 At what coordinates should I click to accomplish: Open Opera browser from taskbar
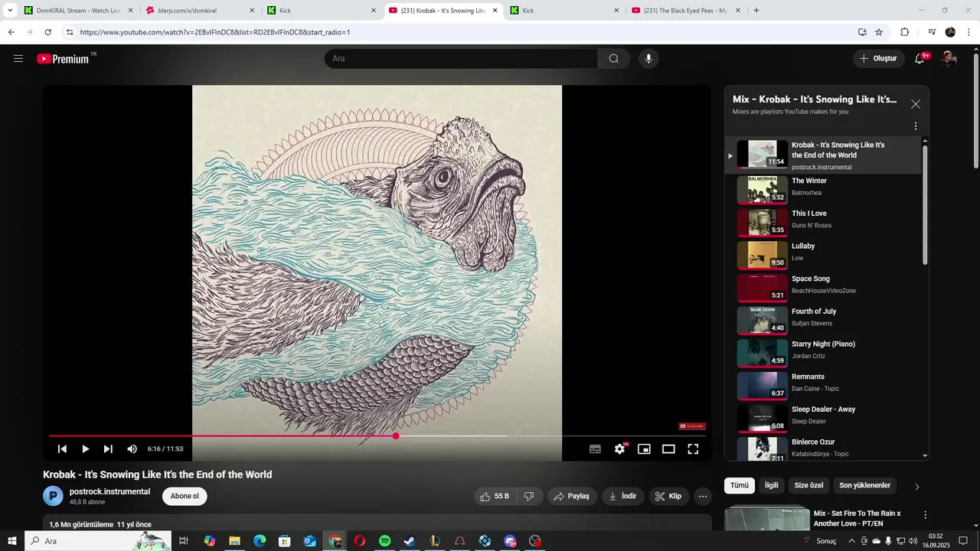coord(360,541)
